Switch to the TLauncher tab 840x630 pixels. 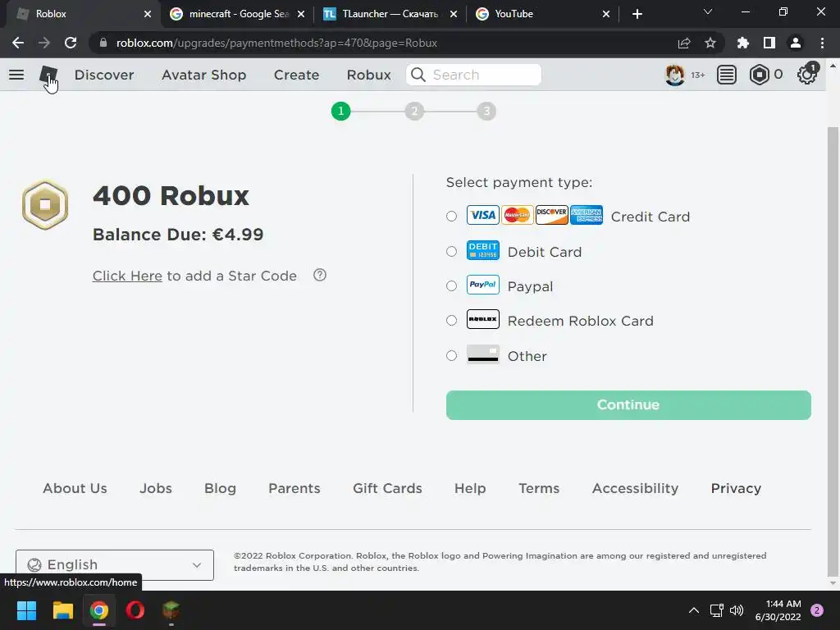pos(390,14)
